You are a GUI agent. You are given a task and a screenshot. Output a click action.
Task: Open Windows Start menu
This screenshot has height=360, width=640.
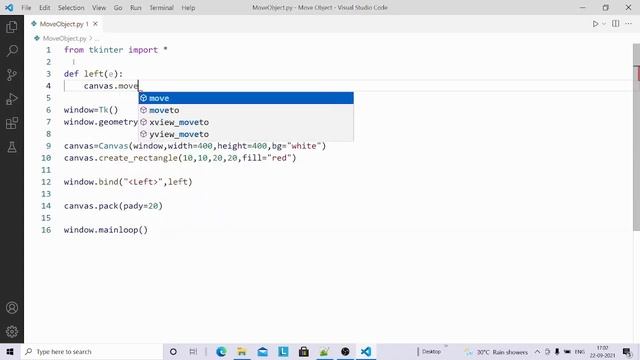pyautogui.click(x=10, y=351)
